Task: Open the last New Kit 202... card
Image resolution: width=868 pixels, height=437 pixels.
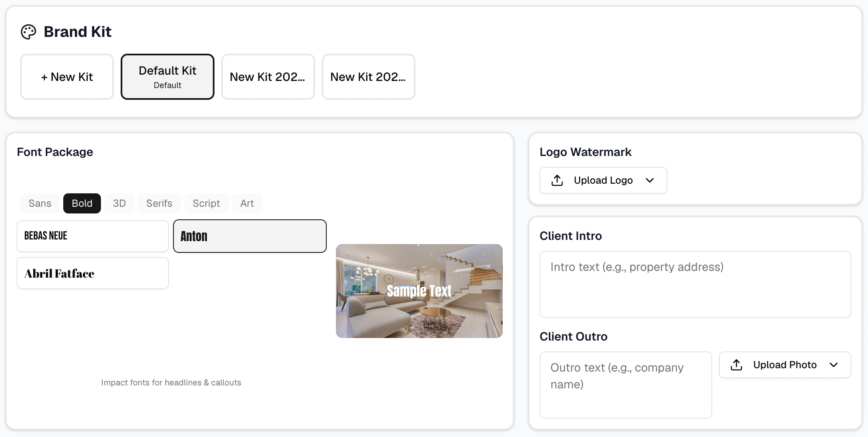Action: pyautogui.click(x=369, y=77)
